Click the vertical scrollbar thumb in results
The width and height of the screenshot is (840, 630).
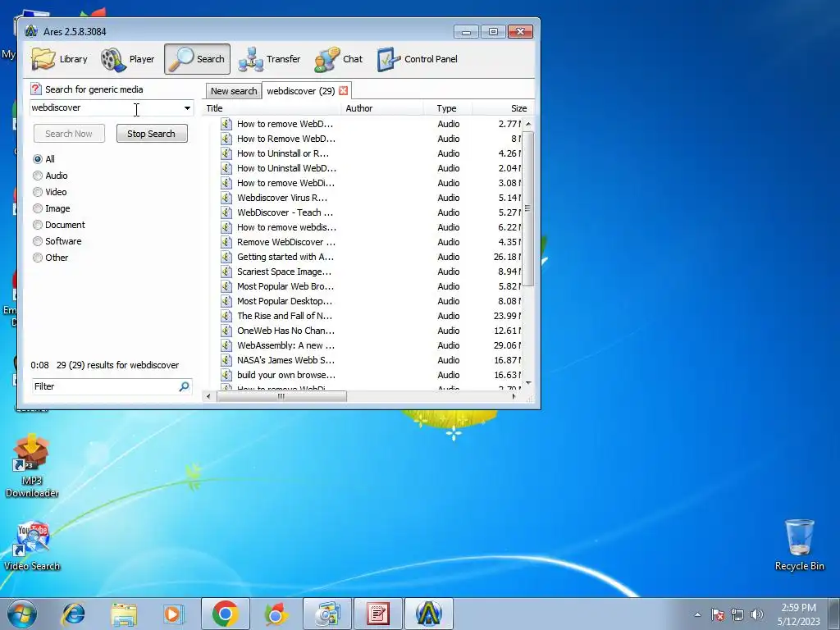tap(528, 208)
